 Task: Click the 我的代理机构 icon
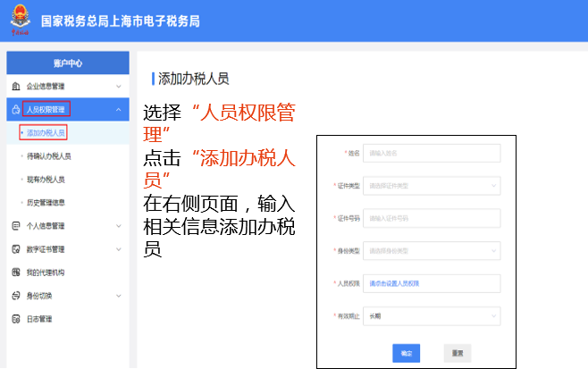(15, 273)
